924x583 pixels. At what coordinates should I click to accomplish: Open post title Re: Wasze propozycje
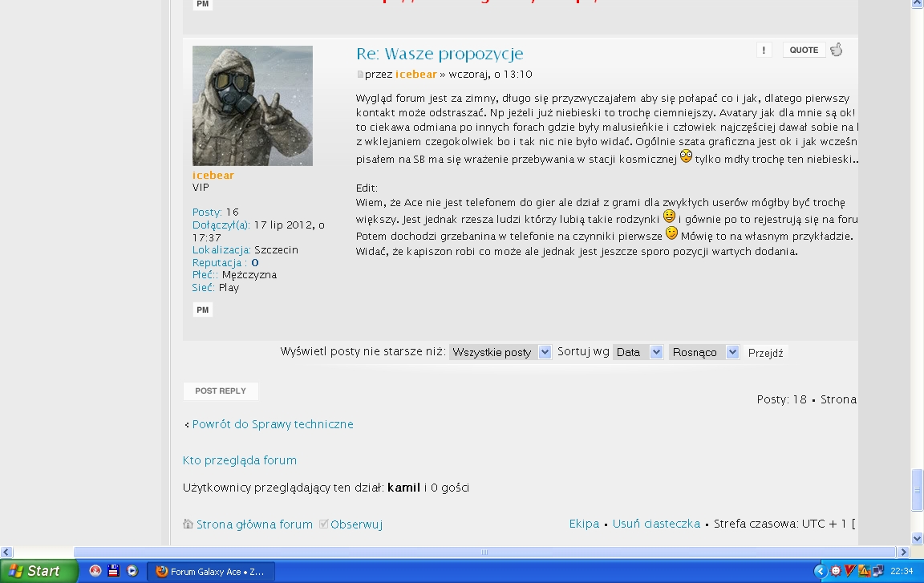point(440,54)
